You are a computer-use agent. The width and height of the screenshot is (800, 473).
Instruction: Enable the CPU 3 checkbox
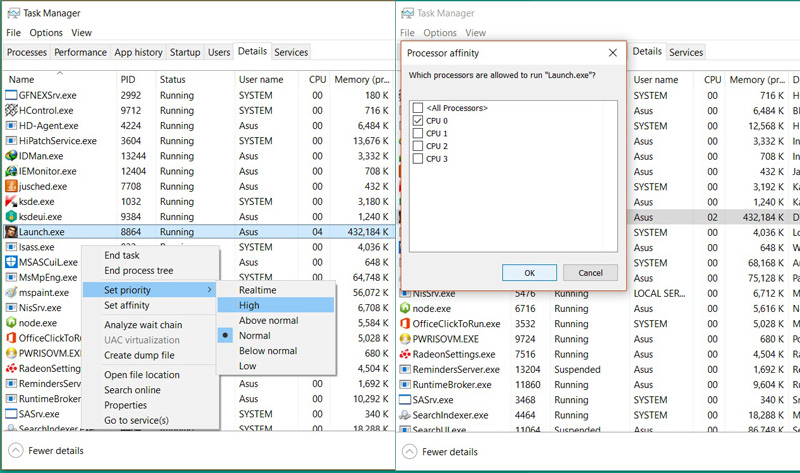[x=418, y=159]
